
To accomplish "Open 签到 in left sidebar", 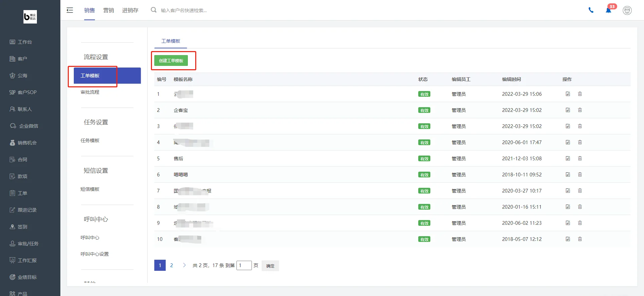I will point(18,227).
